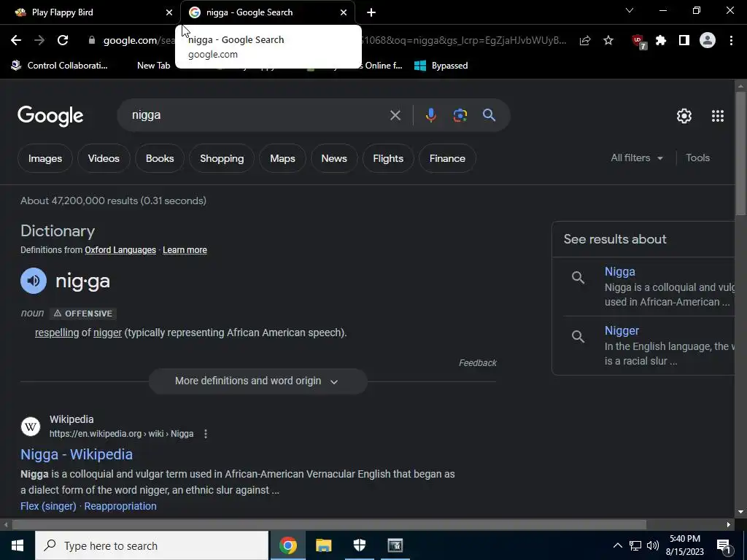Follow the respelling definition link
747x560 pixels.
point(57,332)
